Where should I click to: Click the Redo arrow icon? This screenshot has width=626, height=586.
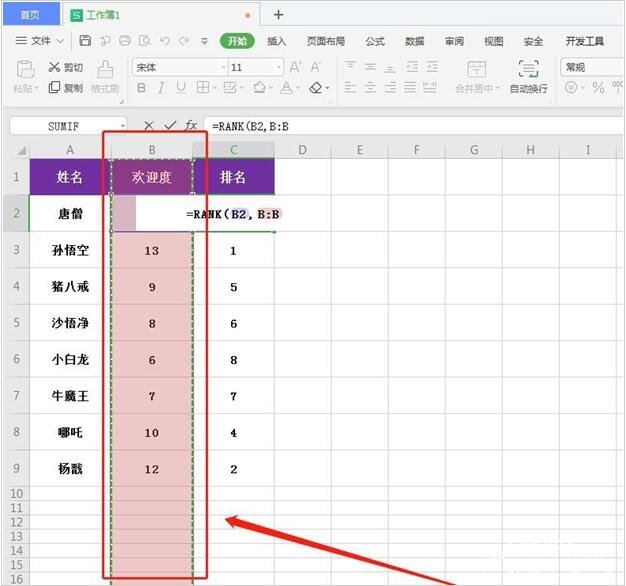[x=184, y=41]
